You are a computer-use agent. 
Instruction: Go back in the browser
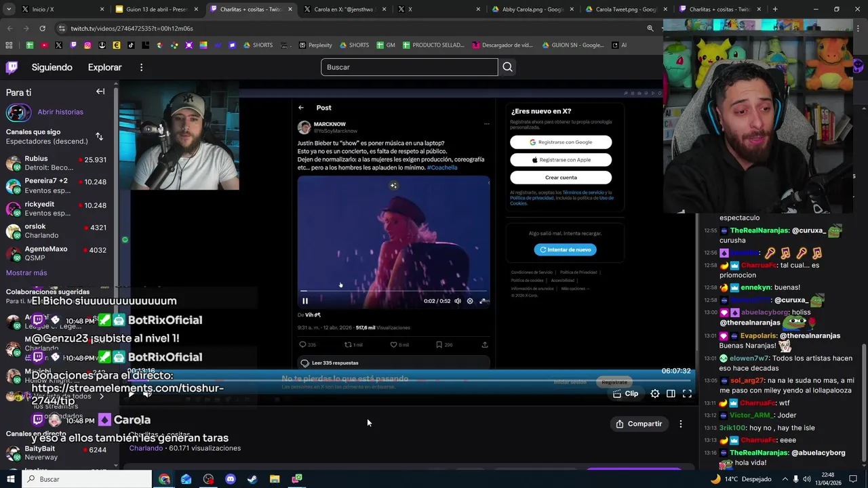click(9, 28)
